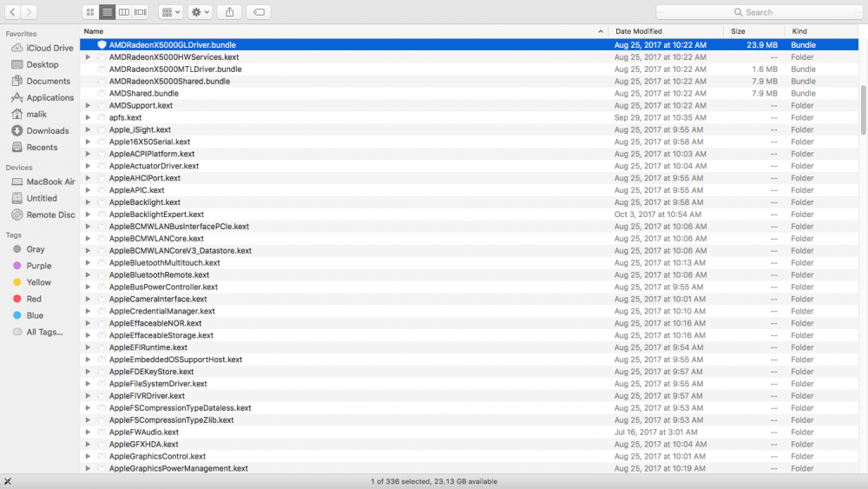Screen dimensions: 868x489
Task: Click the Edit Tags toolbar button
Action: 258,12
